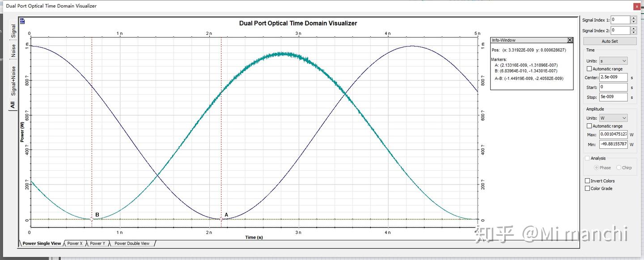Switch to the Power Double View tab

pyautogui.click(x=132, y=243)
